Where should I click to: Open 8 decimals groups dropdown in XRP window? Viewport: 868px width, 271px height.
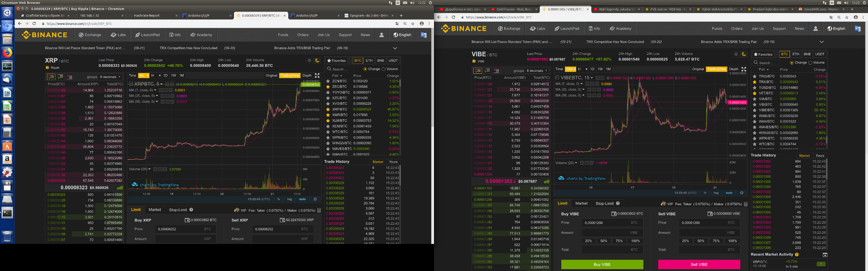click(x=110, y=77)
